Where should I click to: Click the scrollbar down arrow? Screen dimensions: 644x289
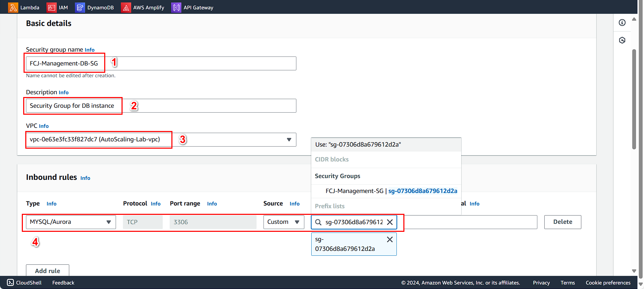pyautogui.click(x=634, y=271)
